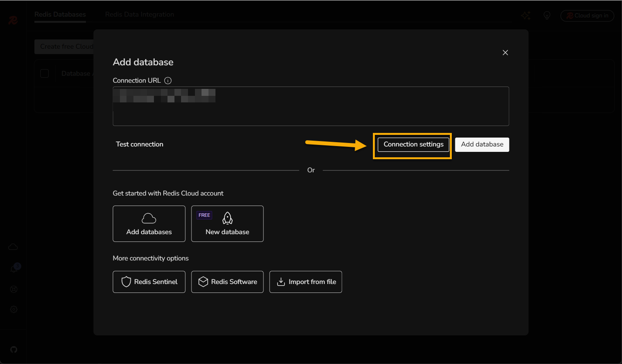This screenshot has height=364, width=622.
Task: Click the Redis logo in the sidebar
Action: pyautogui.click(x=13, y=20)
